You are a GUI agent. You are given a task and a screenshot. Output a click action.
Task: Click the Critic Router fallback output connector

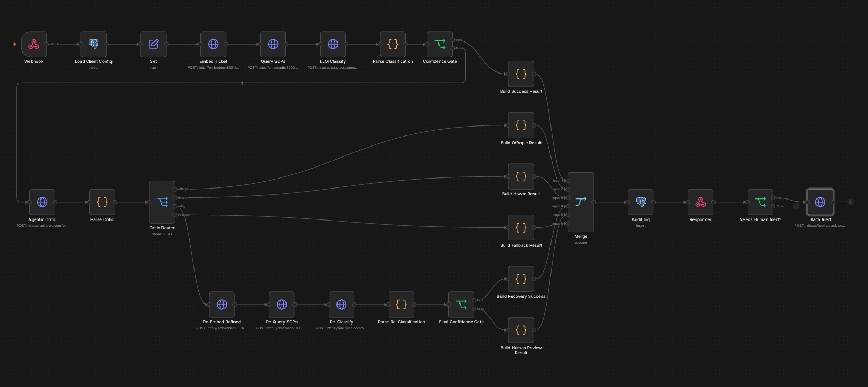pyautogui.click(x=175, y=215)
